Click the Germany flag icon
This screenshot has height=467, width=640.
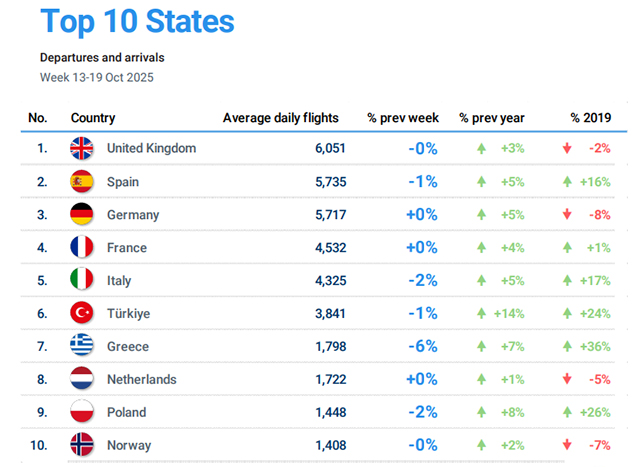pyautogui.click(x=82, y=215)
